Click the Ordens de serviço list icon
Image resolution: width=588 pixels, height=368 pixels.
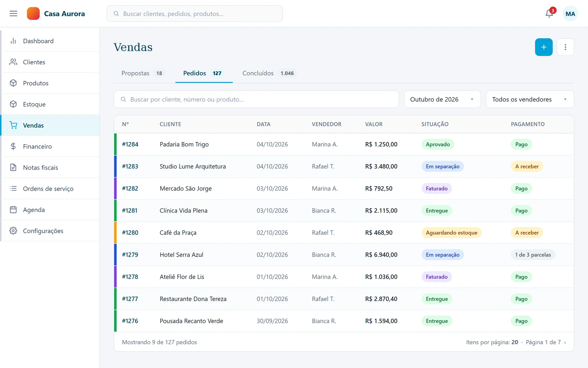(x=13, y=188)
